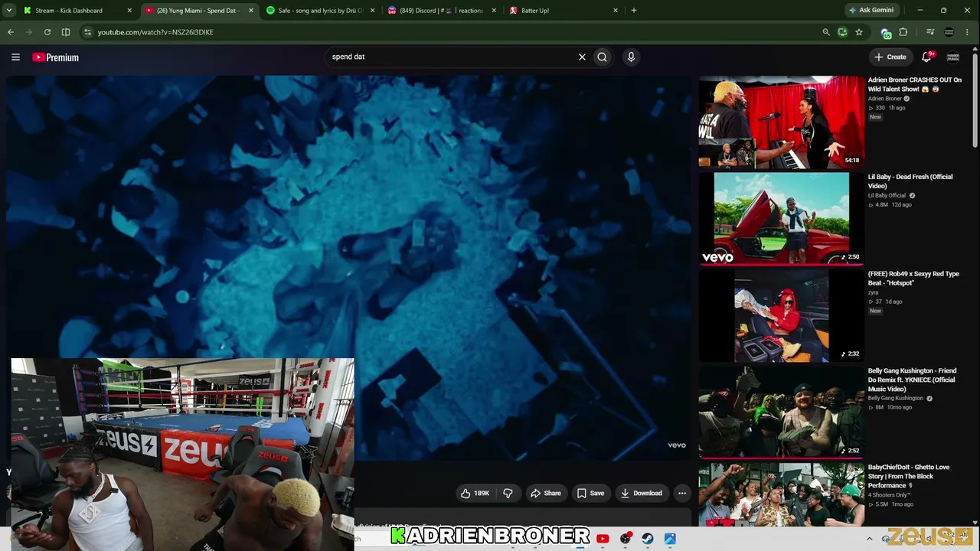Open YouTube app in Windows taskbar
980x551 pixels.
[603, 539]
